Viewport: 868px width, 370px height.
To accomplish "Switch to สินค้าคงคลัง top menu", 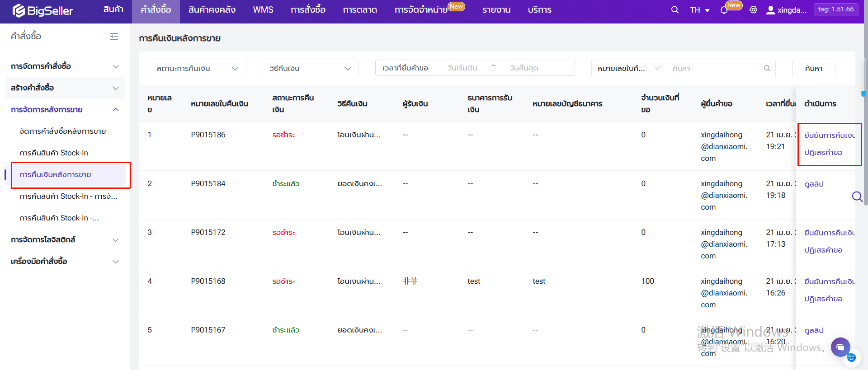I will click(212, 10).
